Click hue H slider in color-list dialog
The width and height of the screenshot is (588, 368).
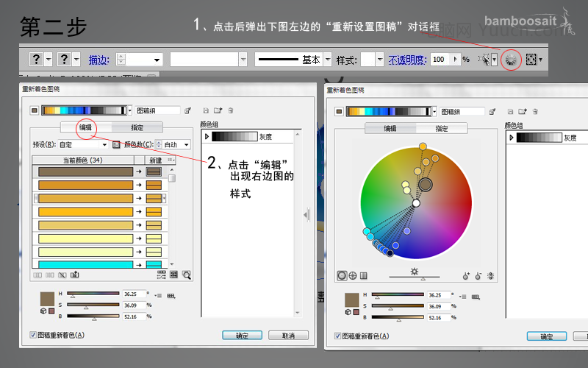pyautogui.click(x=93, y=294)
